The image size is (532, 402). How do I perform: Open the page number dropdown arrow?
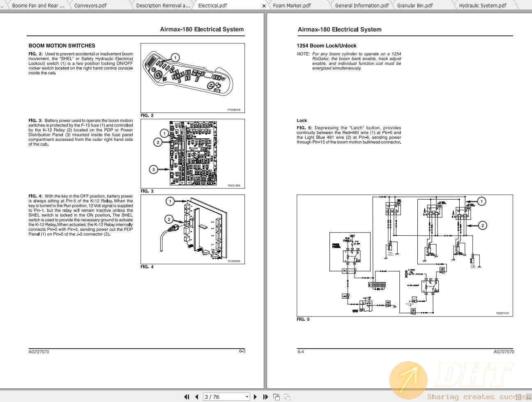coord(247,397)
